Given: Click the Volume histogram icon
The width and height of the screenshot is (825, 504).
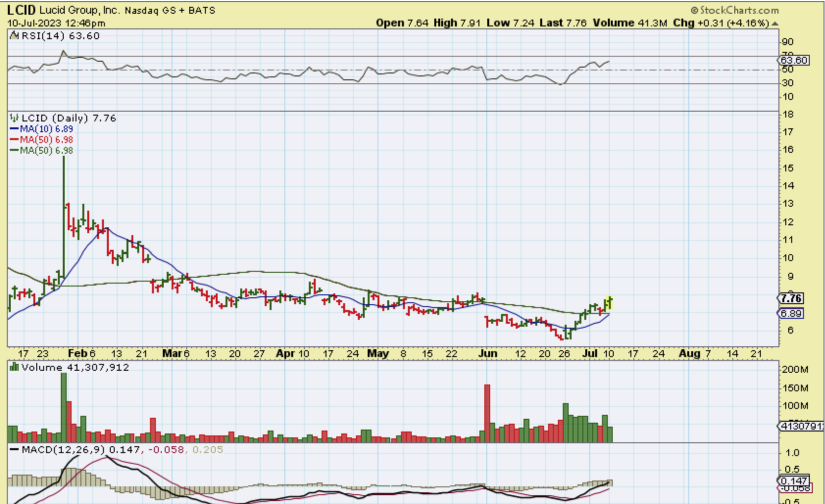Looking at the screenshot, I should (14, 367).
